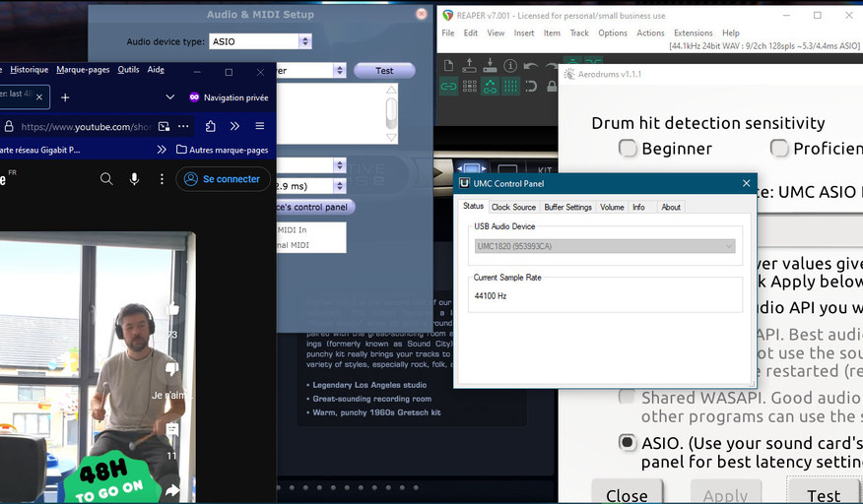Click Apply button in Aerodrums dialog
This screenshot has height=504, width=863.
pos(725,494)
